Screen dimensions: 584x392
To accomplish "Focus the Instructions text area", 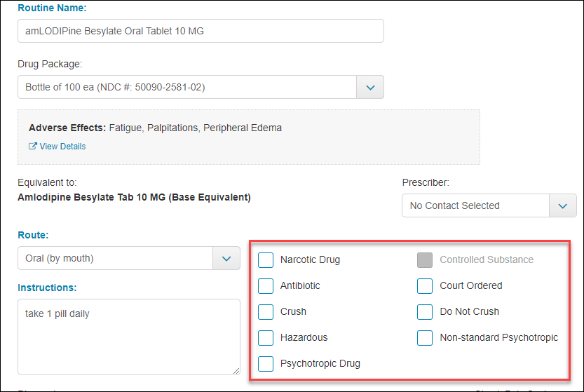I will [129, 337].
